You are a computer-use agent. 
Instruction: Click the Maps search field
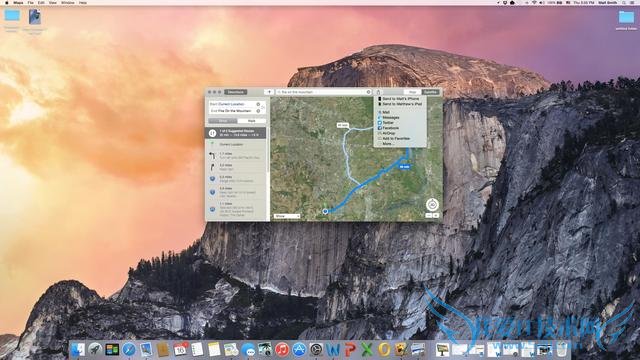(324, 92)
